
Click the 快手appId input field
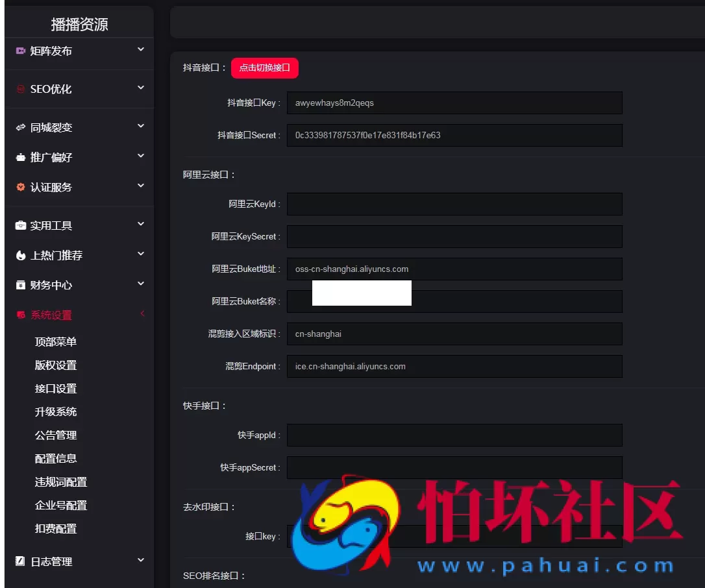[454, 435]
